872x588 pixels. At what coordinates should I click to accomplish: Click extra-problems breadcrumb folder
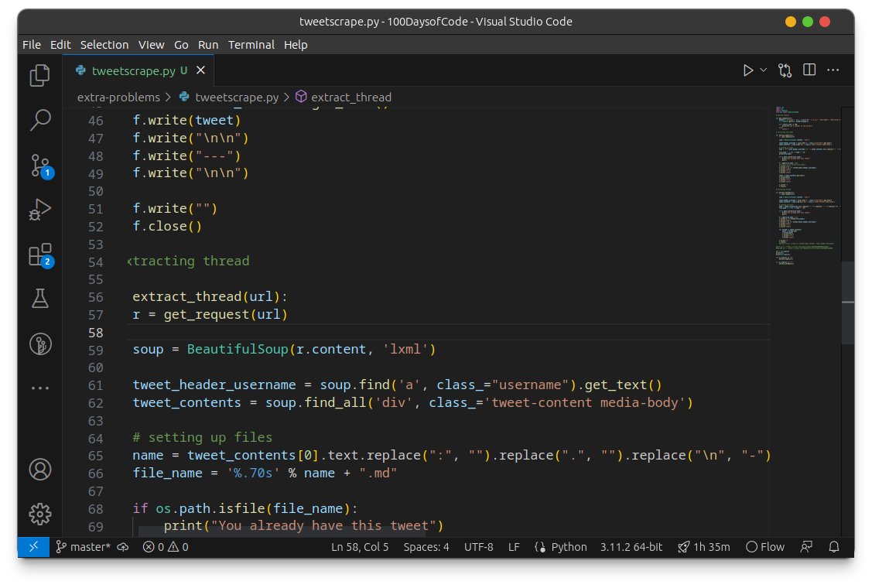[x=118, y=97]
